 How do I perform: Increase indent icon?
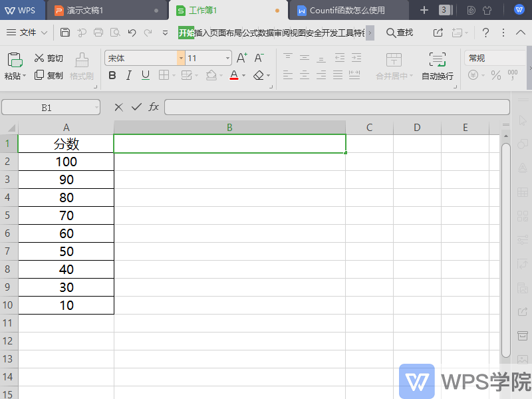tap(356, 58)
